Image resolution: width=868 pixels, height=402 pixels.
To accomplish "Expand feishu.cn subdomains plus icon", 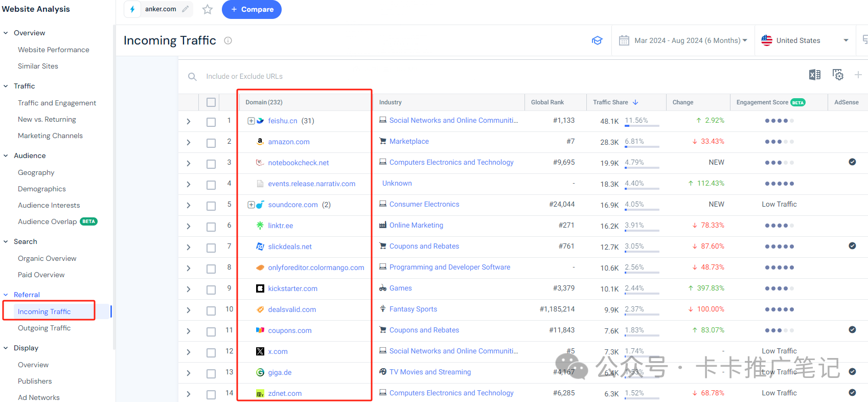I will click(251, 121).
